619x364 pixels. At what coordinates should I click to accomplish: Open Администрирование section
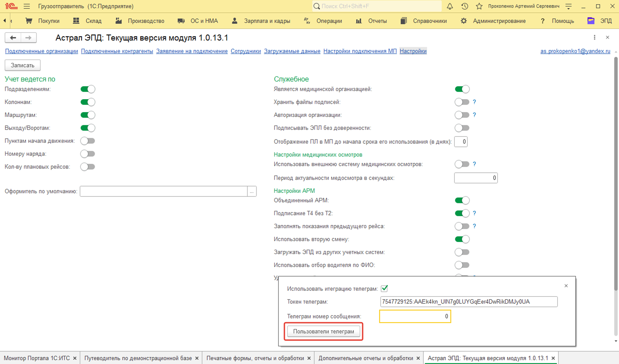pos(493,21)
